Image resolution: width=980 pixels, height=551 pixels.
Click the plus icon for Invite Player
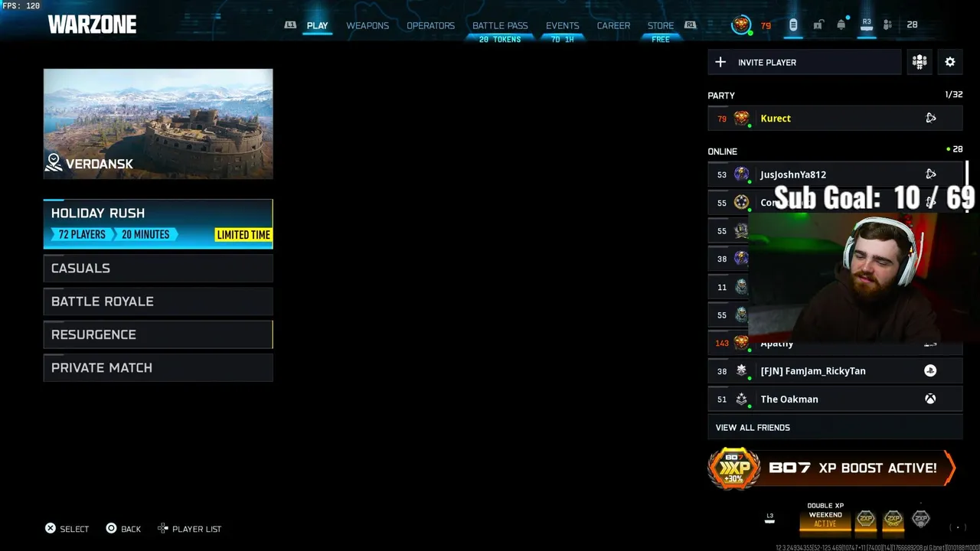tap(720, 62)
